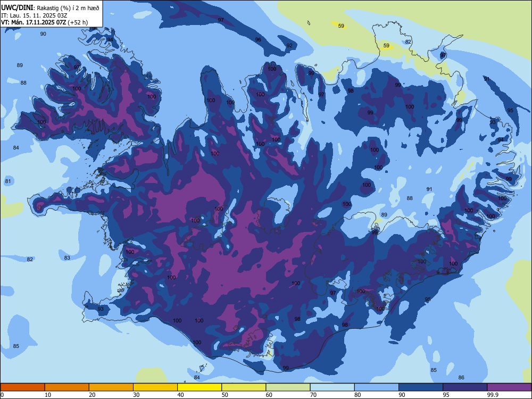Click the pale yellow-green 50–60 legend swatch
Image resolution: width=532 pixels, height=399 pixels.
(x=244, y=387)
